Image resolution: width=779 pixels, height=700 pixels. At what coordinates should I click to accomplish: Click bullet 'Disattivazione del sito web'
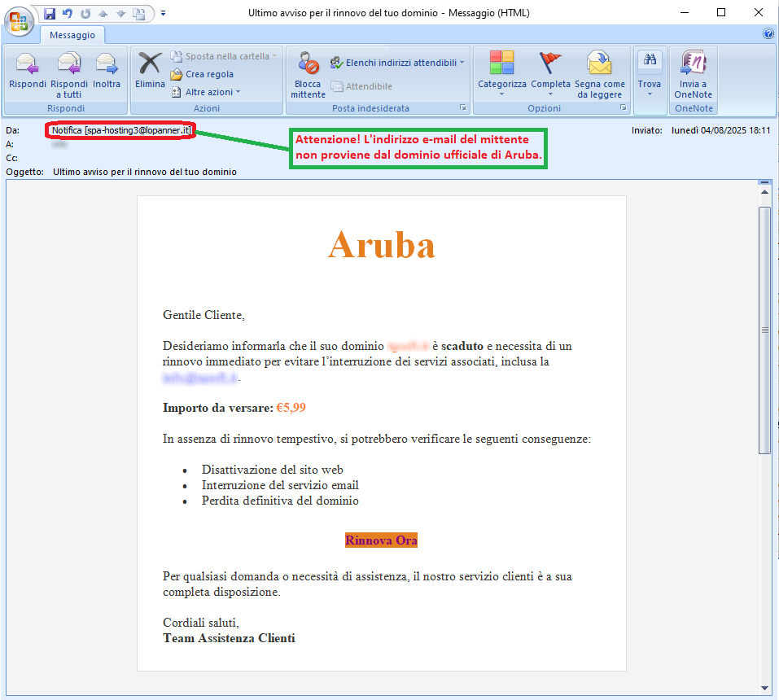tap(272, 470)
